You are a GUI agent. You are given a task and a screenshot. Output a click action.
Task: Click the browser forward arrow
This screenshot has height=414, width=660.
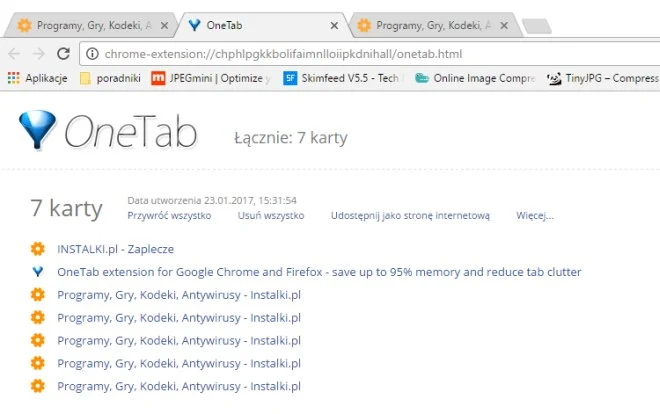(39, 54)
